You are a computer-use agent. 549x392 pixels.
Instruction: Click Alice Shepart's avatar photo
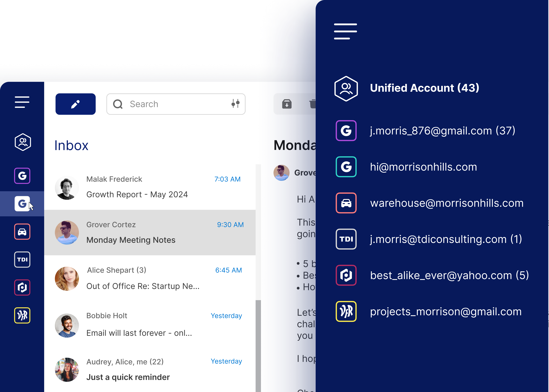click(67, 279)
